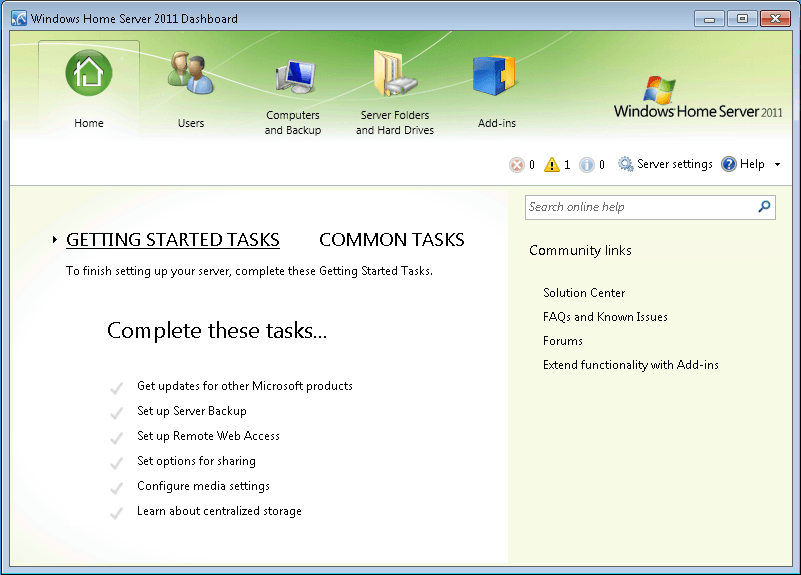This screenshot has height=575, width=801.
Task: Select Server Folders and Hard Drives label
Action: [395, 123]
